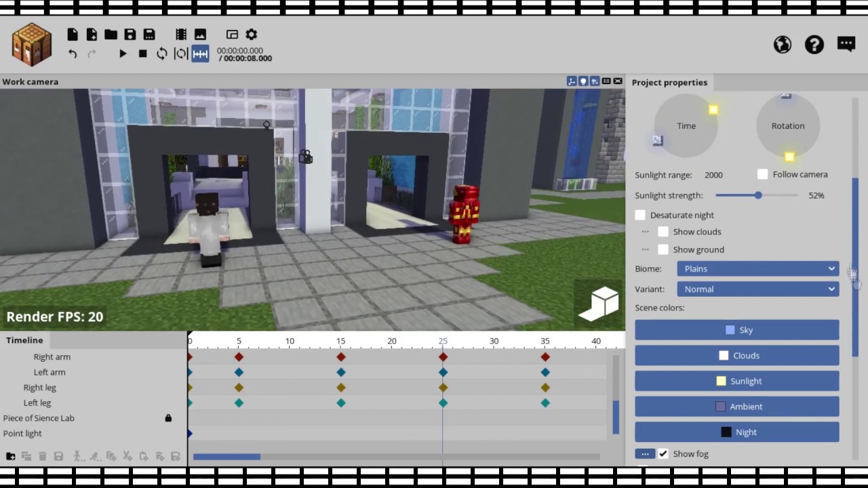Check the Show clouds box

pyautogui.click(x=663, y=232)
